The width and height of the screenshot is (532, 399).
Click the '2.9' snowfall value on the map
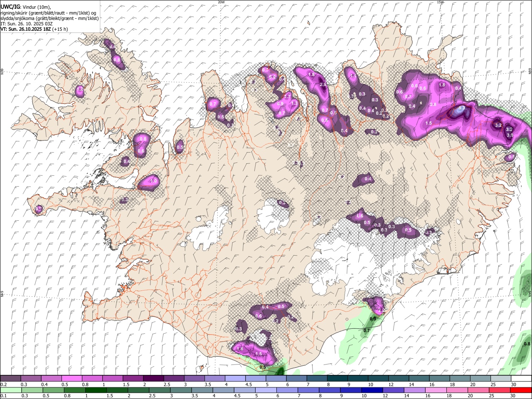pyautogui.click(x=323, y=84)
